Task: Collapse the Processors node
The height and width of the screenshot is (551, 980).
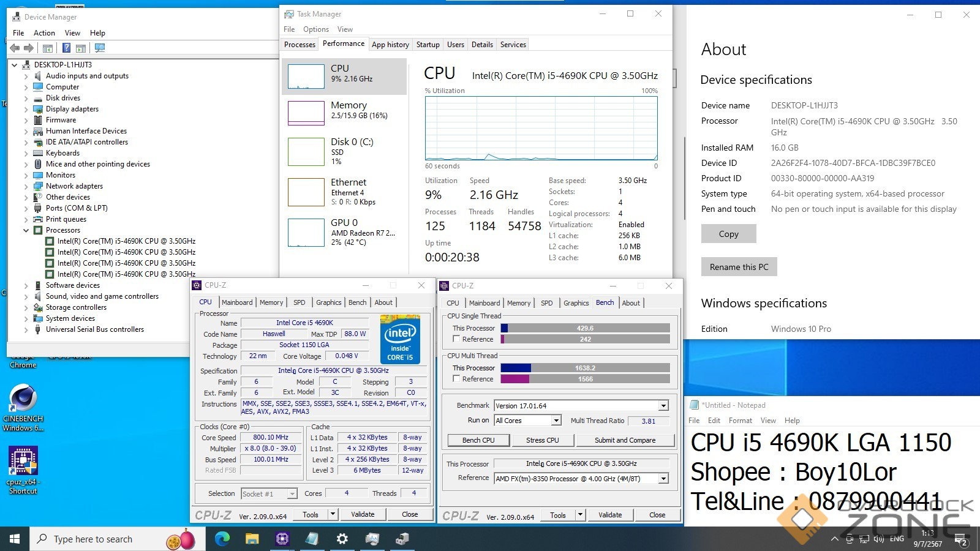Action: (26, 231)
